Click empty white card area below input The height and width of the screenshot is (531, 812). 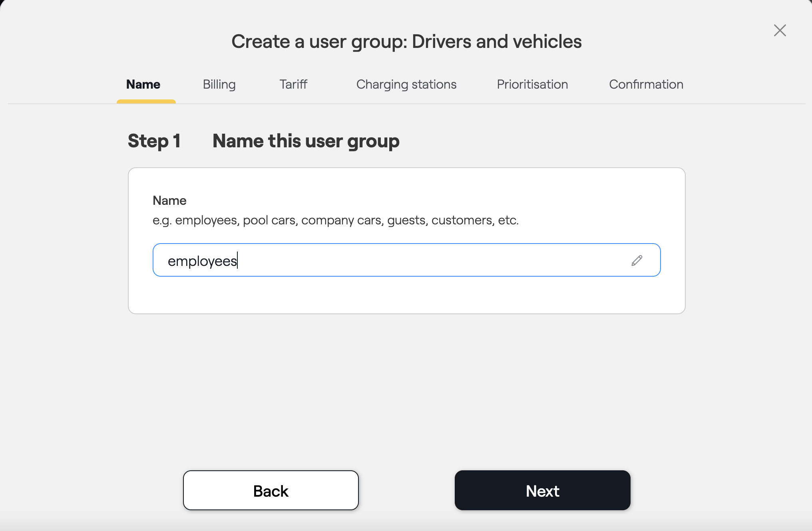click(406, 295)
